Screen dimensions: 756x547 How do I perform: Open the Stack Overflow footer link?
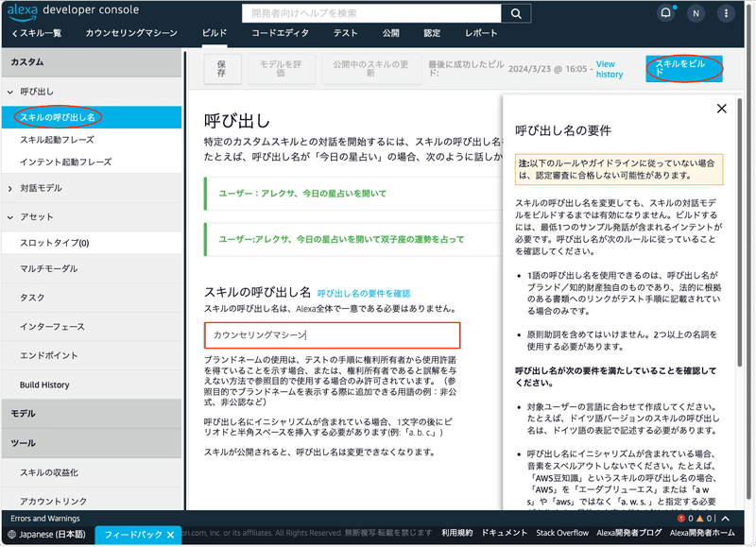click(x=562, y=533)
